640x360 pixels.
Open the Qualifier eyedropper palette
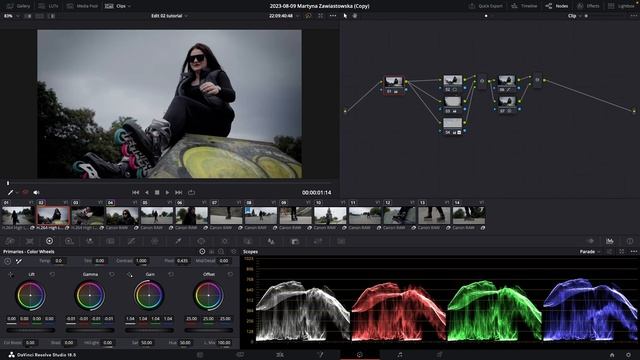(178, 241)
